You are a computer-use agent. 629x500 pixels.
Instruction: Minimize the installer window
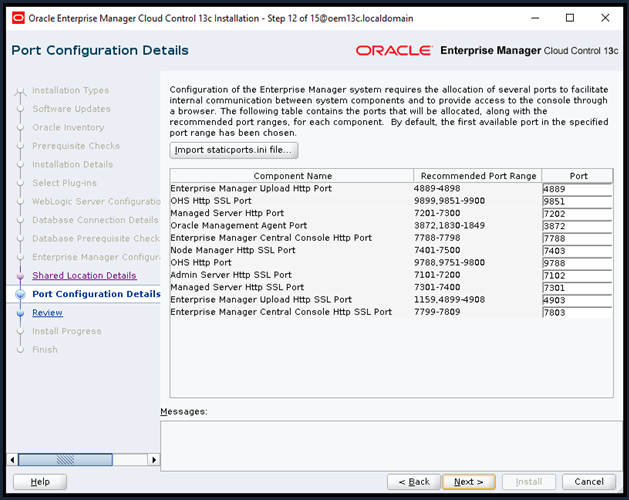click(535, 18)
